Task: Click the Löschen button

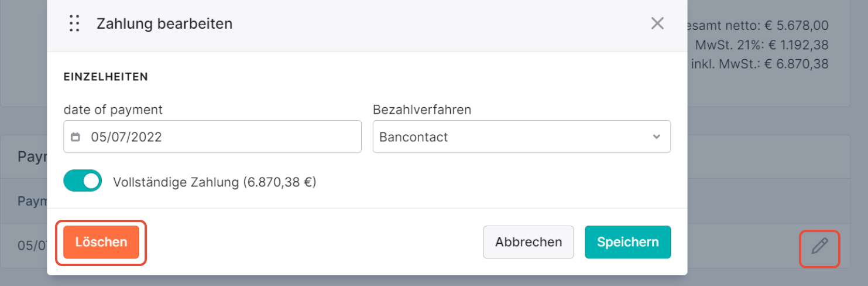Action: 101,242
